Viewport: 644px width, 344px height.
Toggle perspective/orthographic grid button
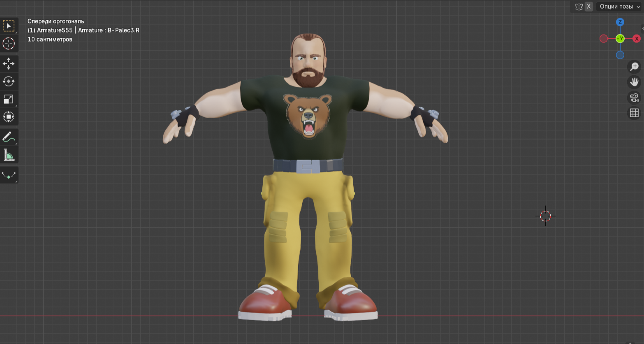(634, 112)
